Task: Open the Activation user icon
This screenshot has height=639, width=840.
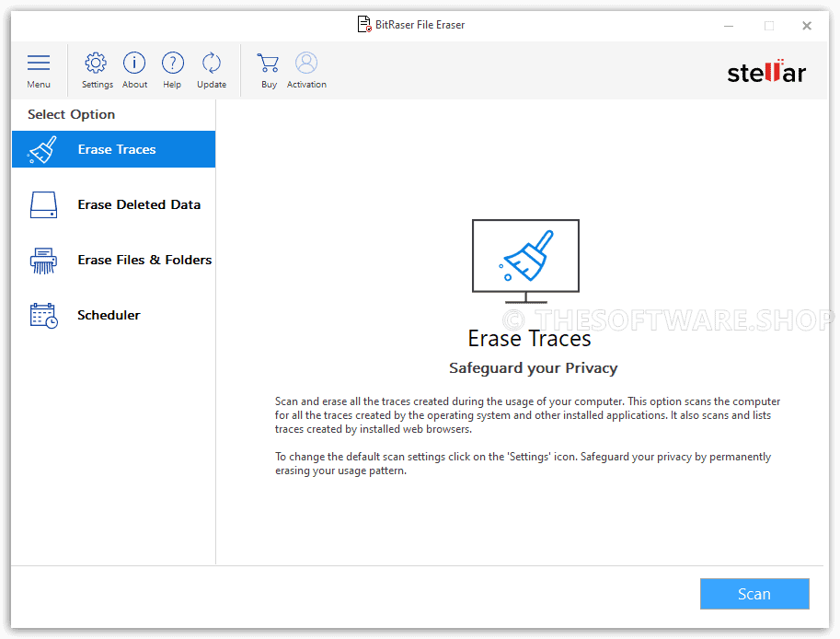Action: (x=306, y=63)
